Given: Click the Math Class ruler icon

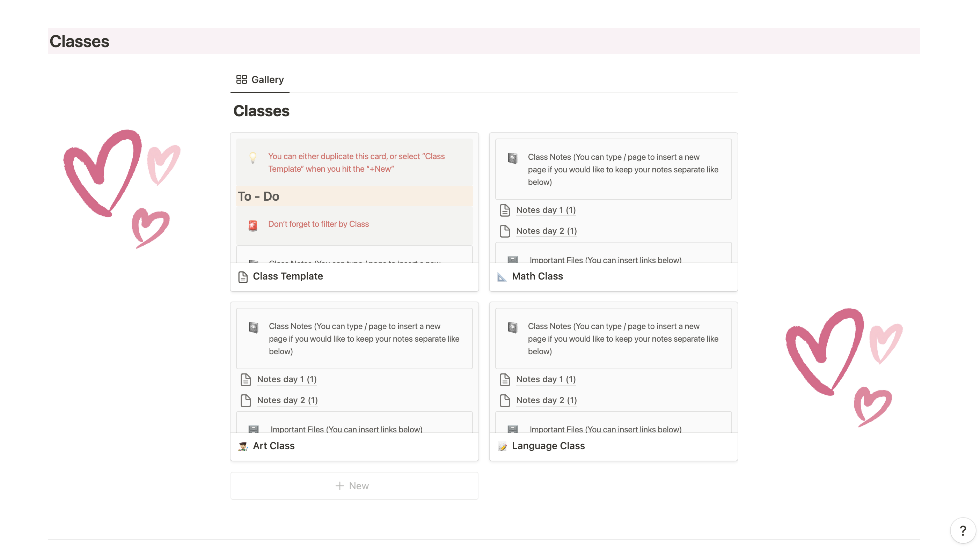Looking at the screenshot, I should pyautogui.click(x=502, y=277).
